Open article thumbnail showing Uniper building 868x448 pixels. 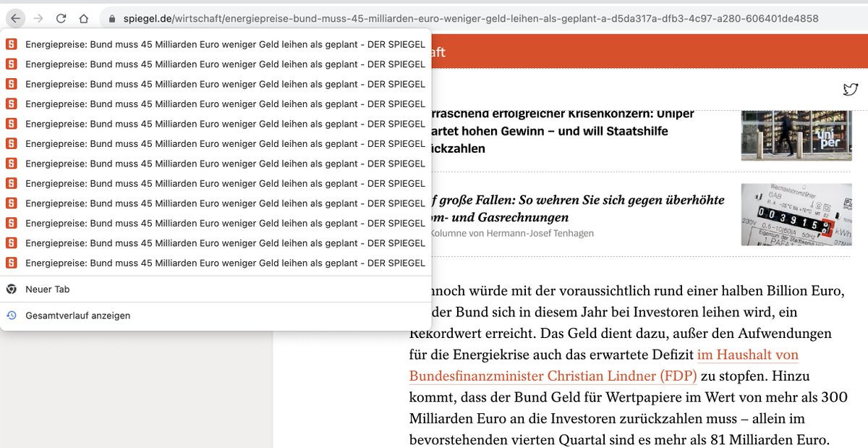(796, 135)
